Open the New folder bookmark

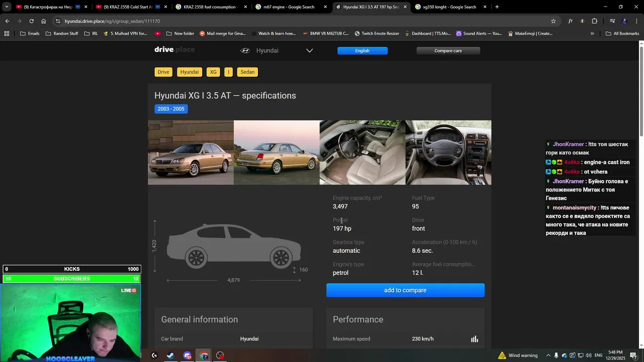coord(180,34)
